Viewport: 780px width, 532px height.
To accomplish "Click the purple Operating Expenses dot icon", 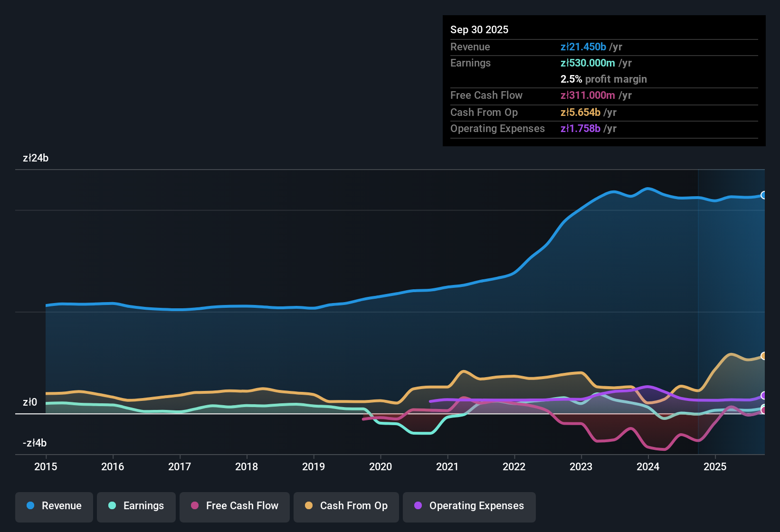I will [418, 506].
